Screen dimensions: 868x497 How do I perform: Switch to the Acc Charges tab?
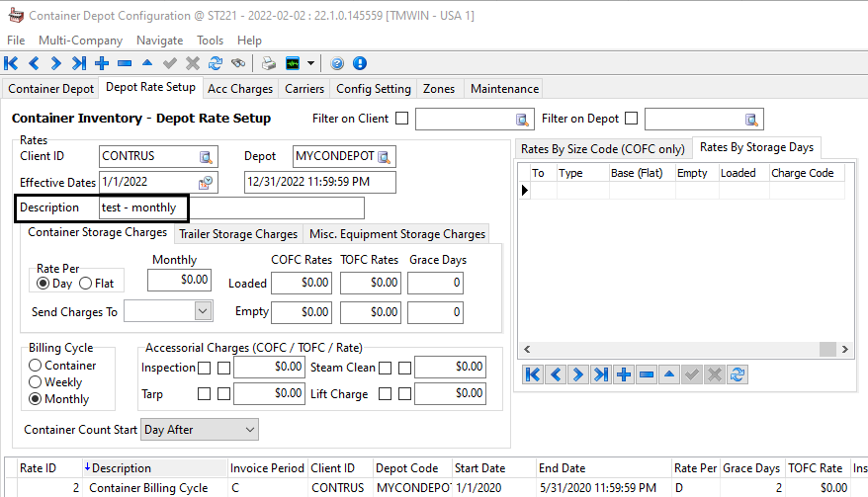tap(239, 88)
